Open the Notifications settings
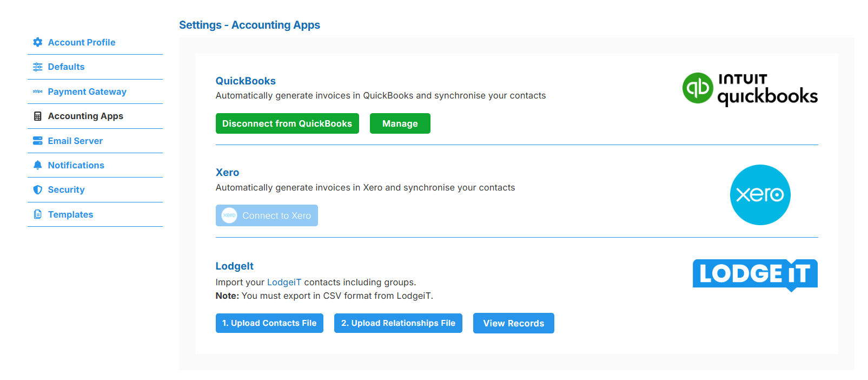This screenshot has width=868, height=380. pyautogui.click(x=76, y=165)
